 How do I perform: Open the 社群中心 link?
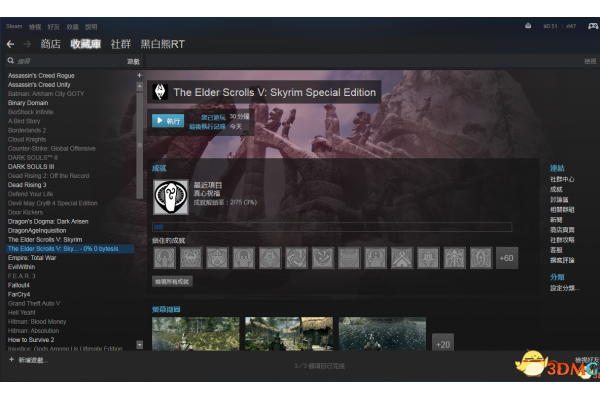[562, 179]
